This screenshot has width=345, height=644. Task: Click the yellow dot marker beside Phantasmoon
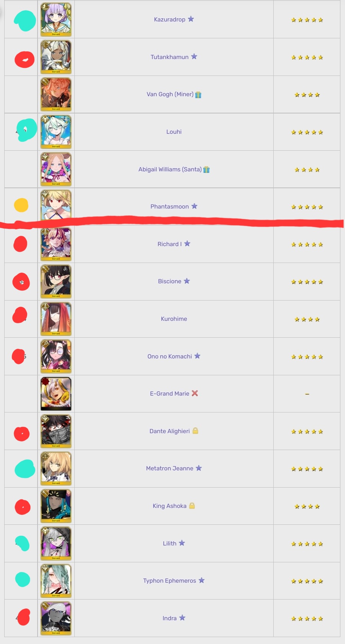pos(21,205)
